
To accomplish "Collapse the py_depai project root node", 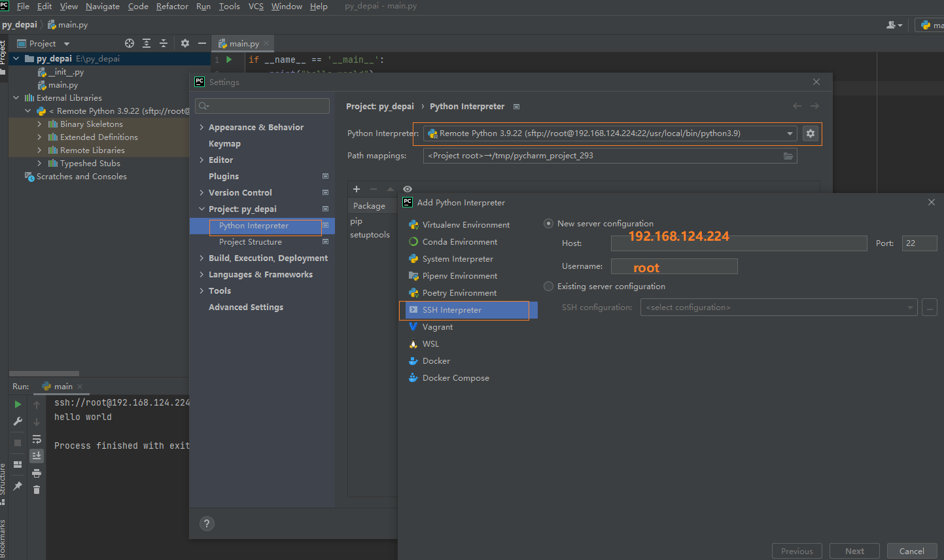I will tap(16, 59).
